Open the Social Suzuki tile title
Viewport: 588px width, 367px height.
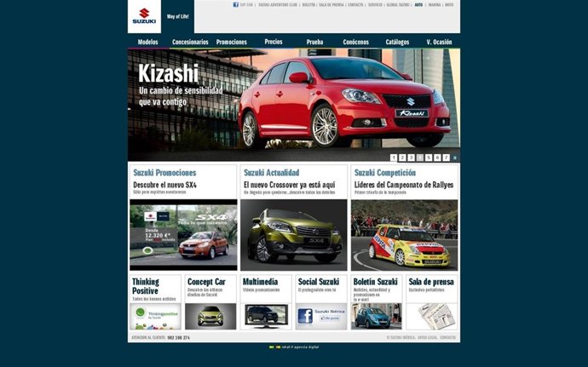(319, 282)
